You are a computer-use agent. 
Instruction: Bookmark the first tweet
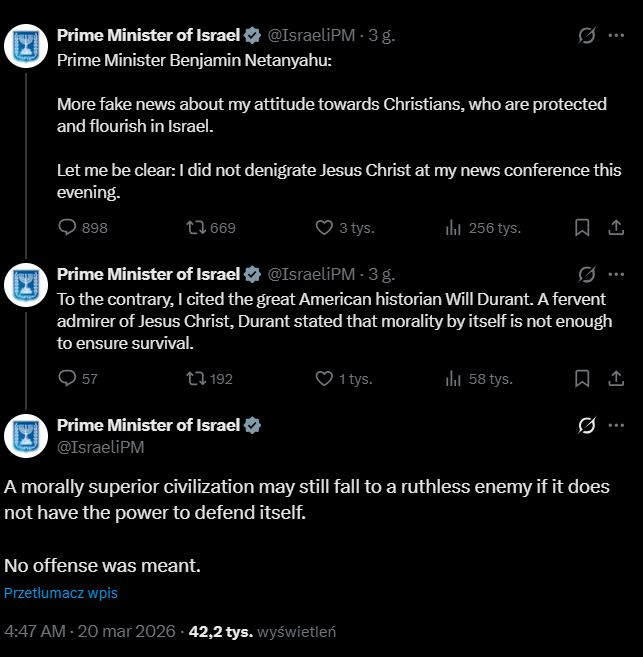coord(582,228)
